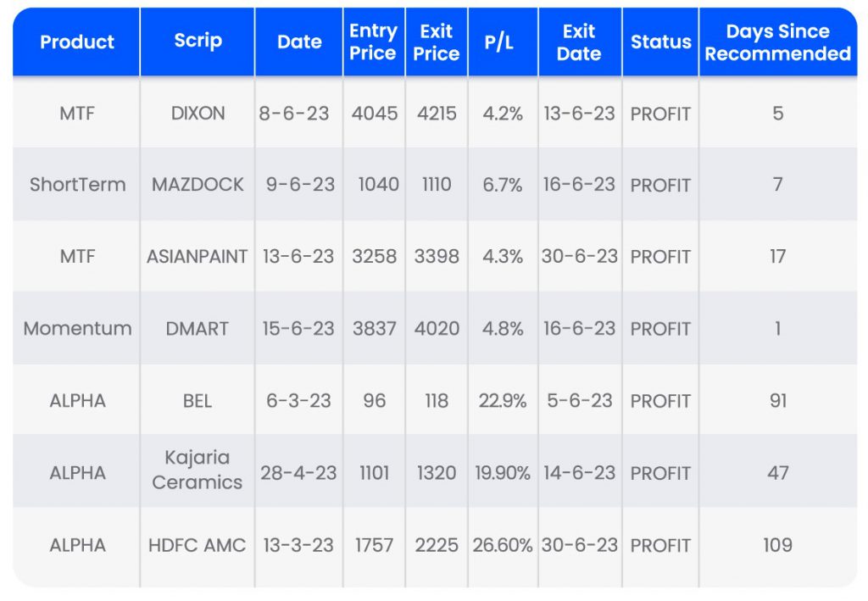Screen dimensions: 868x601
Task: Select the DIXON scrip cell
Action: click(198, 113)
